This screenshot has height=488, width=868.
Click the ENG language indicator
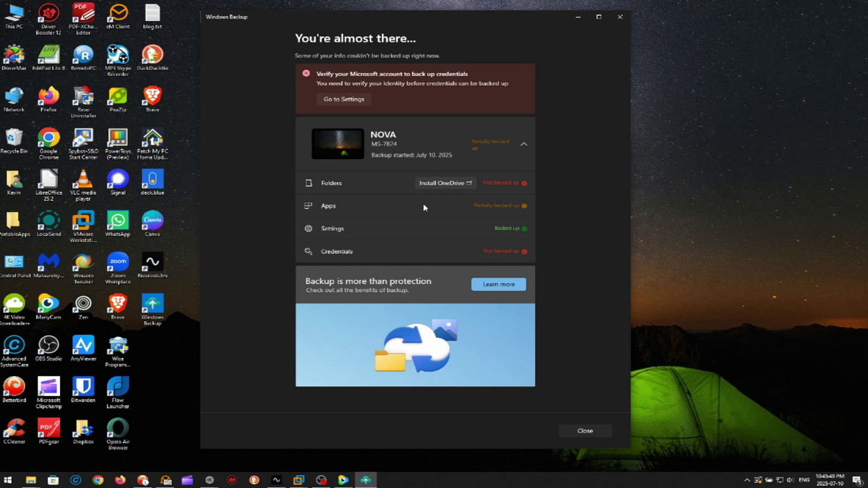point(804,480)
